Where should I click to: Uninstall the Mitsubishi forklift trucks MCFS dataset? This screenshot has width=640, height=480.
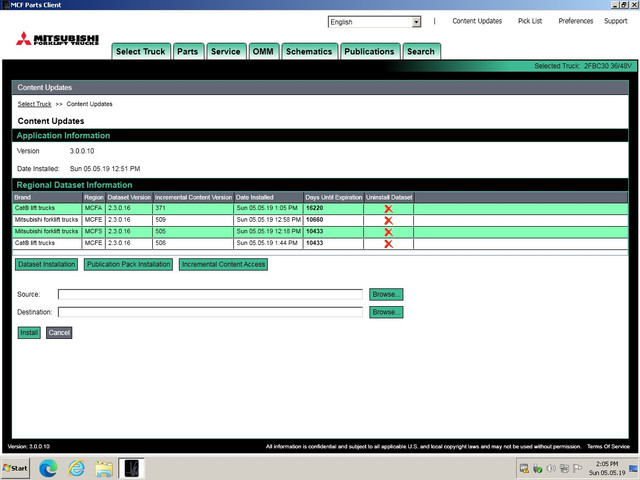[x=388, y=232]
